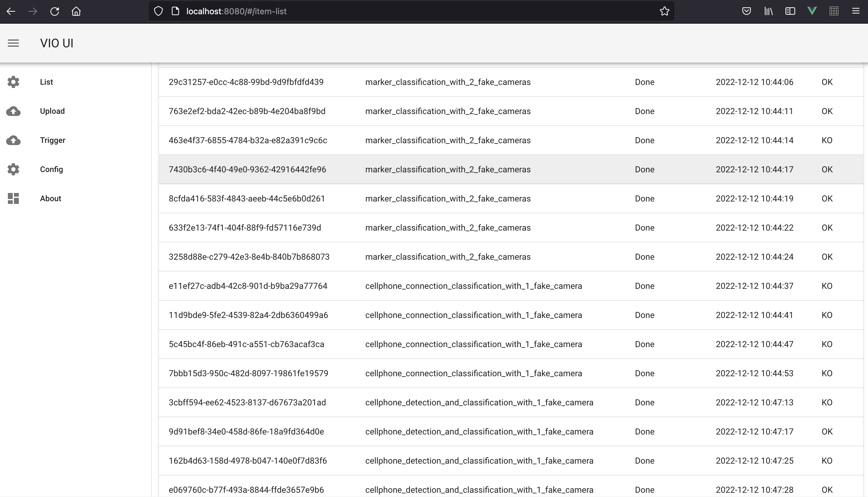Open the browser home page icon
The height and width of the screenshot is (497, 868).
(x=76, y=11)
